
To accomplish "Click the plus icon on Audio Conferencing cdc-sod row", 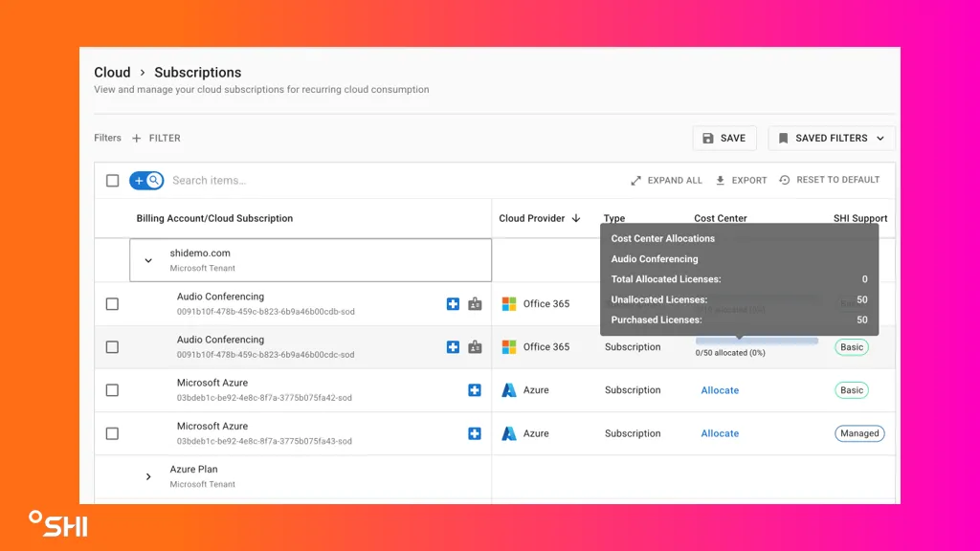I will [453, 347].
